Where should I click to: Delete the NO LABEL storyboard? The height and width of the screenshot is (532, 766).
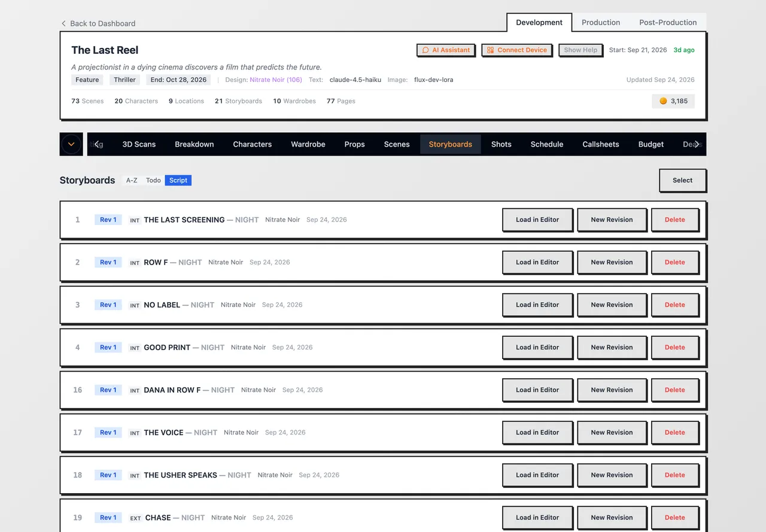coord(675,305)
